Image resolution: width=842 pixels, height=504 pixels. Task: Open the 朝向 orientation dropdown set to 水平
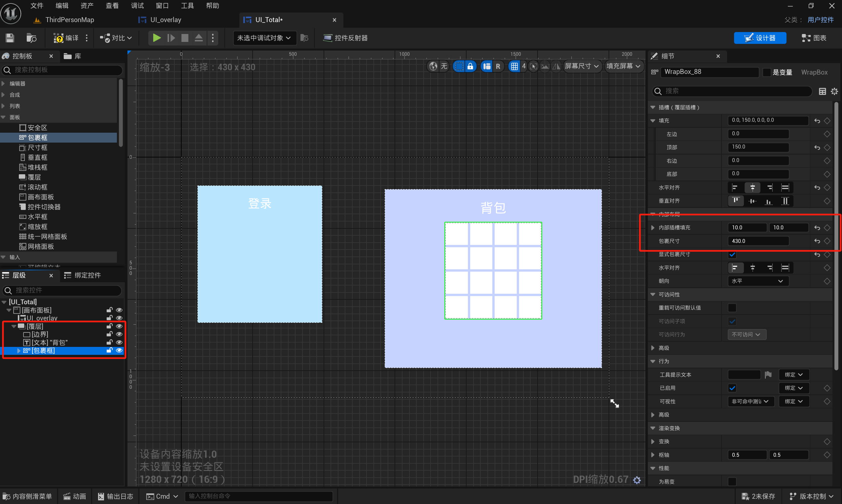tap(758, 281)
